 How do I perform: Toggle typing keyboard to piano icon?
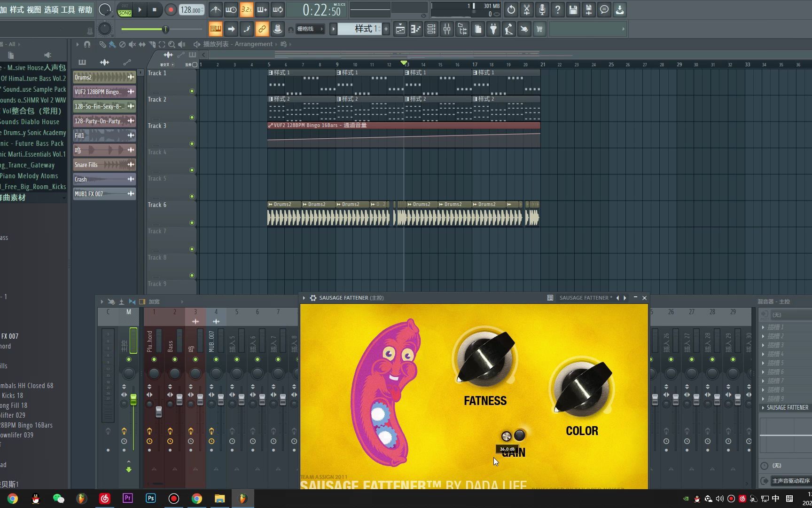click(x=215, y=29)
